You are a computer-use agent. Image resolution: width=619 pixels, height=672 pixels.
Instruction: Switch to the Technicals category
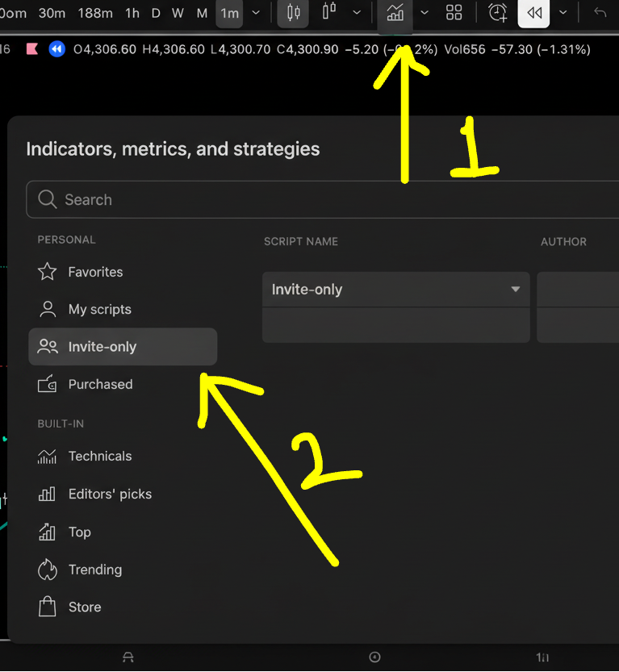(x=99, y=456)
